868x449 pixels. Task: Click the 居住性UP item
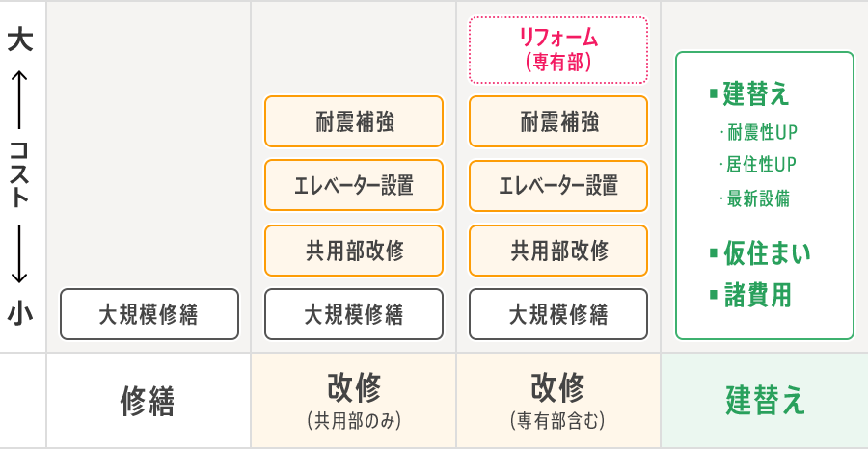762,164
